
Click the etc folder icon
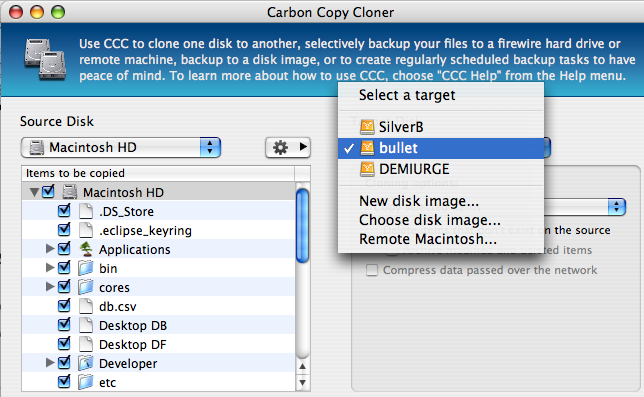tap(85, 382)
